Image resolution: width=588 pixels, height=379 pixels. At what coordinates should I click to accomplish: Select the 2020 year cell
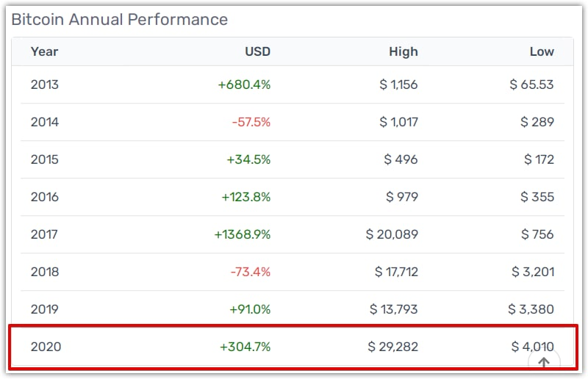(x=46, y=347)
